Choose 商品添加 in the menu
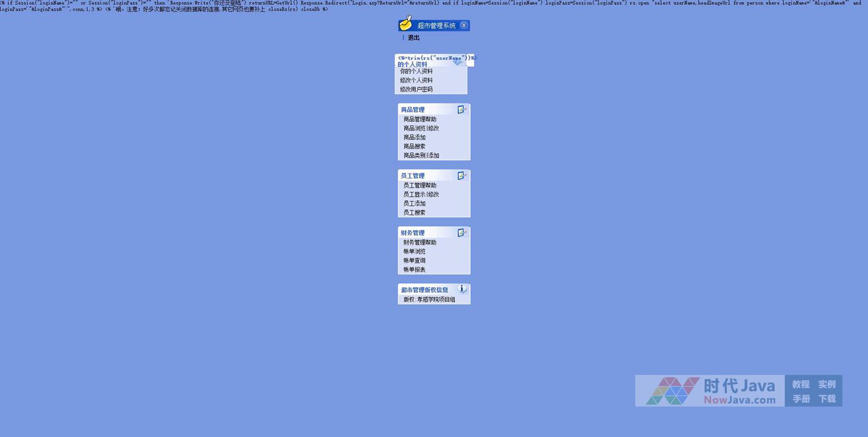 click(x=414, y=138)
